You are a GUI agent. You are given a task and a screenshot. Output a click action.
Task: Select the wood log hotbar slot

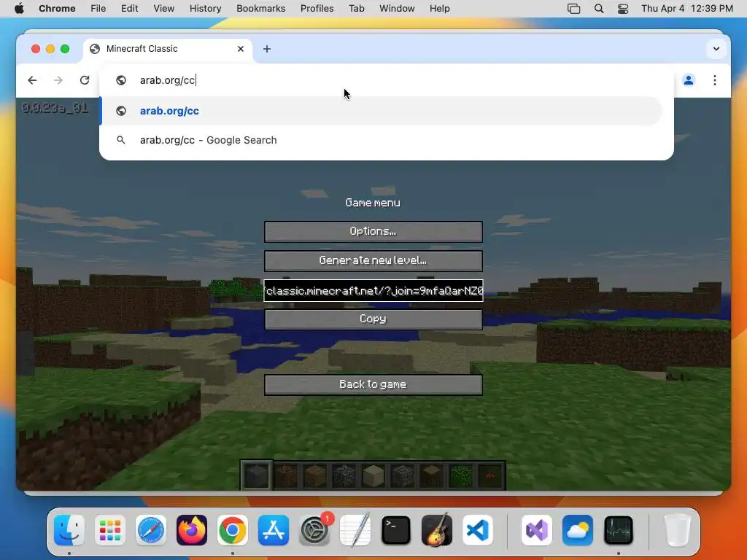point(432,475)
